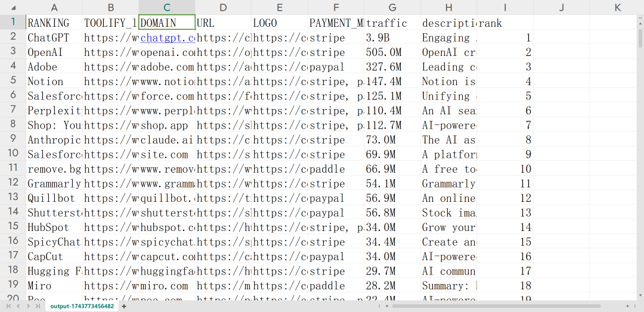Select column F header
This screenshot has height=312, width=644.
pyautogui.click(x=336, y=7)
